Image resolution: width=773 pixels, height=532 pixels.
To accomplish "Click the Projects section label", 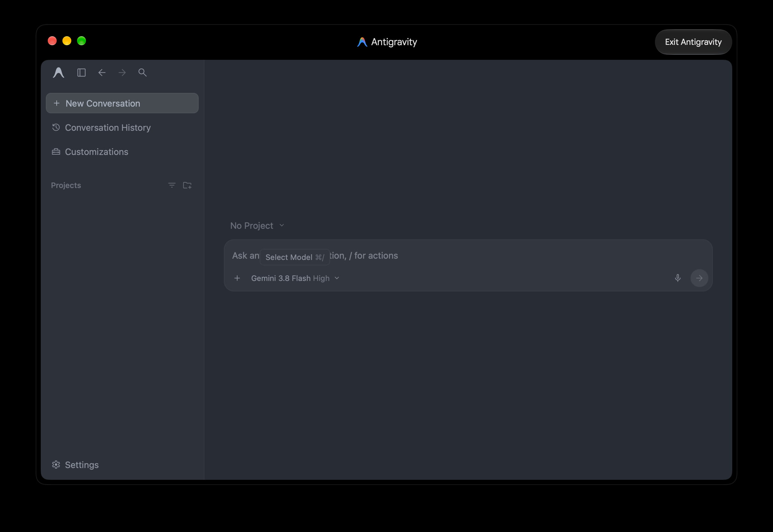I will [x=66, y=185].
